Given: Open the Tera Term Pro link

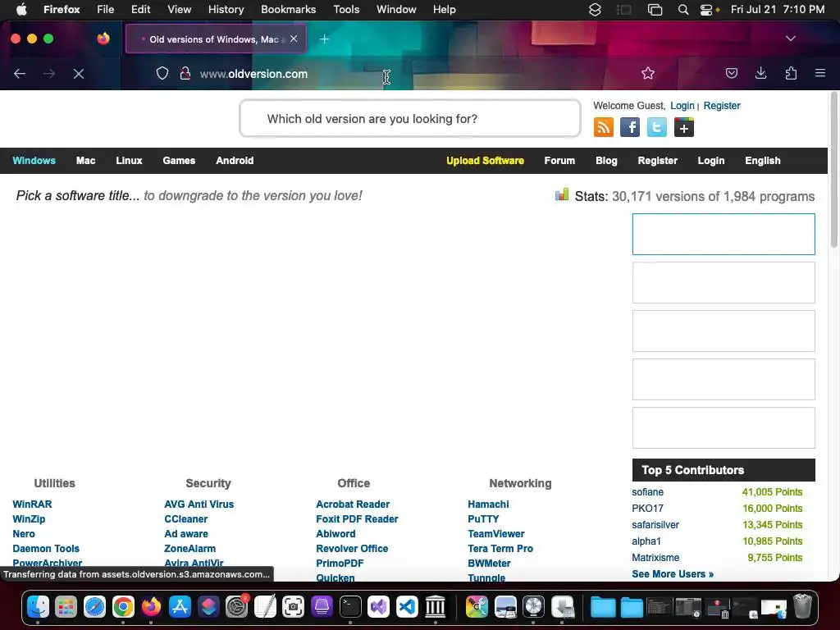Looking at the screenshot, I should tap(500, 549).
